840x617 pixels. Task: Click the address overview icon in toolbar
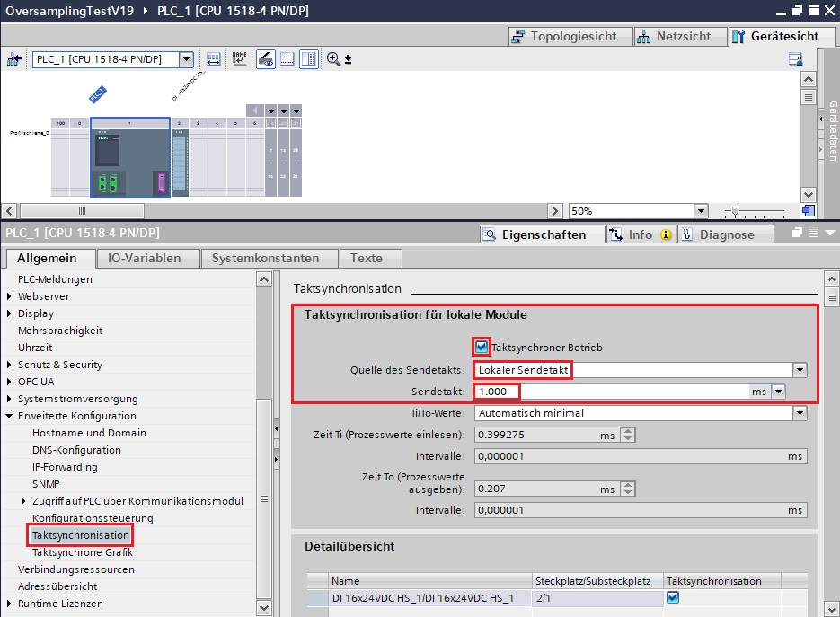click(214, 59)
